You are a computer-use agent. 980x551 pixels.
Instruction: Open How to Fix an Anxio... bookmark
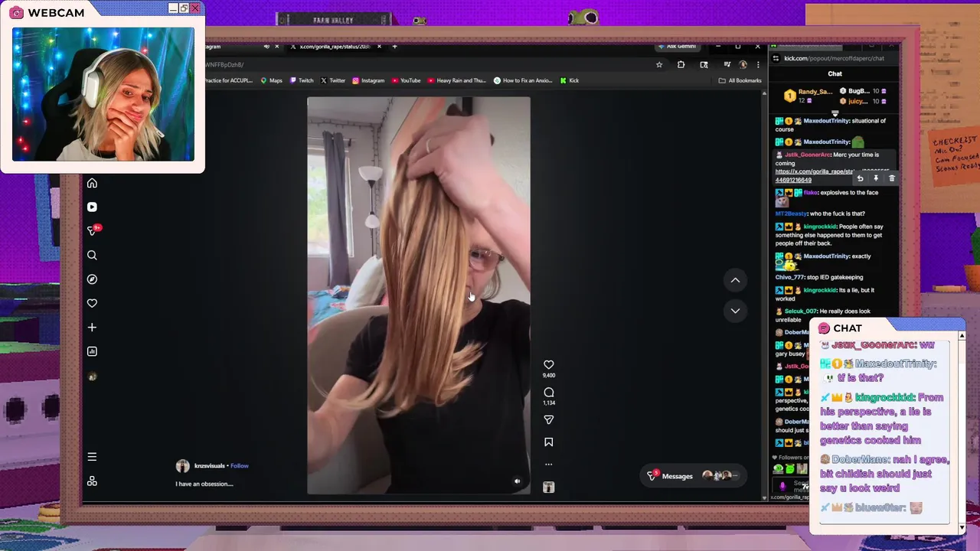click(x=523, y=80)
